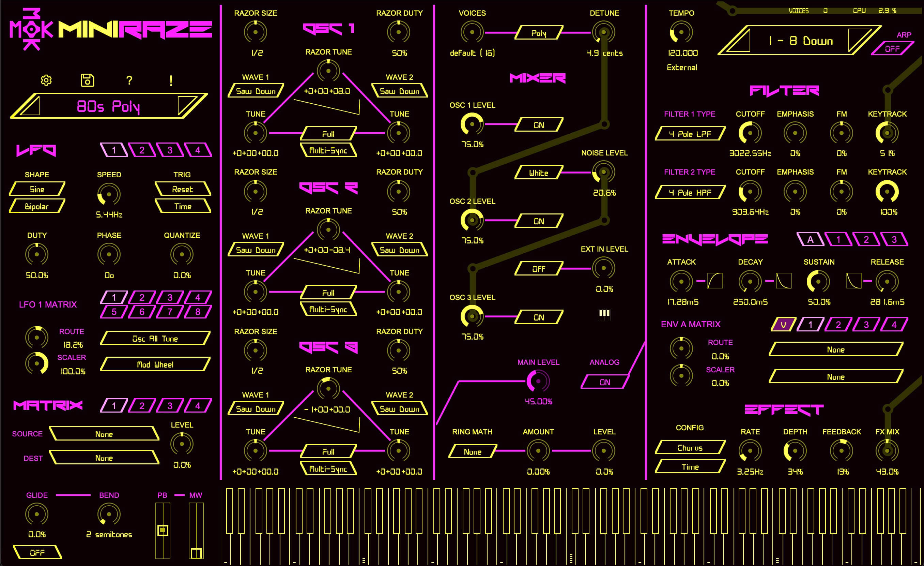Open the LFO shape Sine dropdown
The height and width of the screenshot is (566, 924).
[37, 189]
